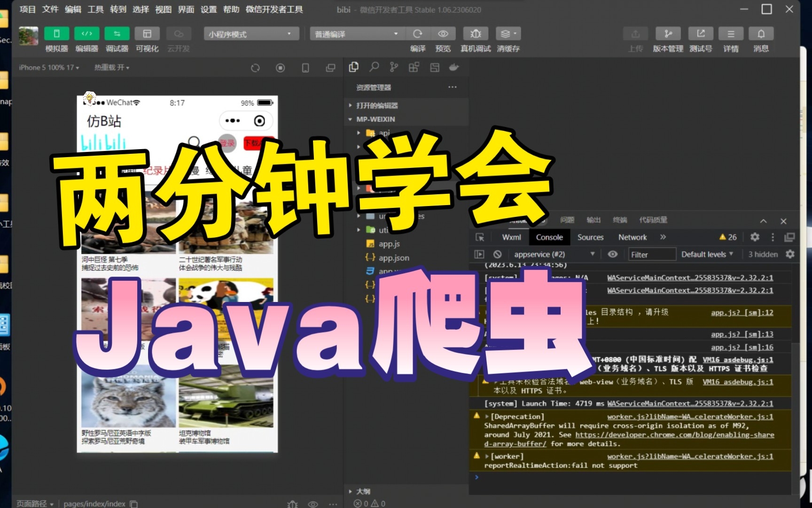The width and height of the screenshot is (812, 508).
Task: Click the 预览 preview button
Action: [442, 33]
